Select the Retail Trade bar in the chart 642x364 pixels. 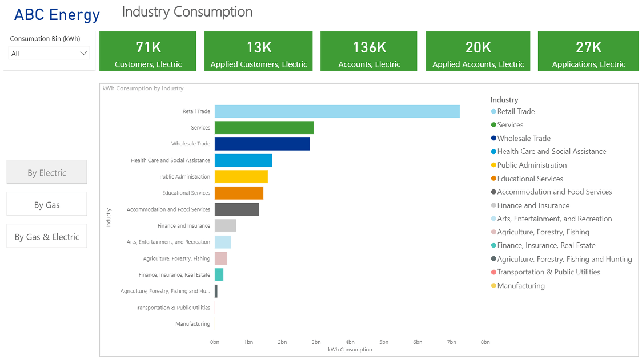[337, 111]
